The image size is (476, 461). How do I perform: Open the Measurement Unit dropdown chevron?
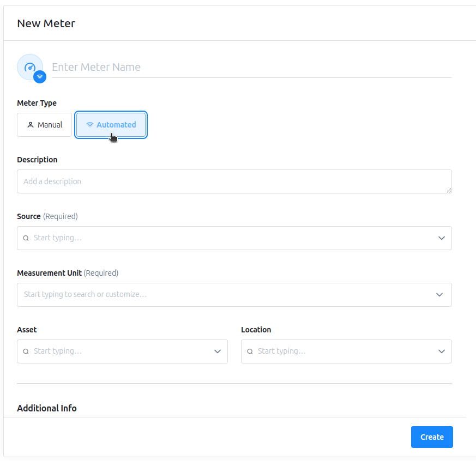(x=439, y=295)
